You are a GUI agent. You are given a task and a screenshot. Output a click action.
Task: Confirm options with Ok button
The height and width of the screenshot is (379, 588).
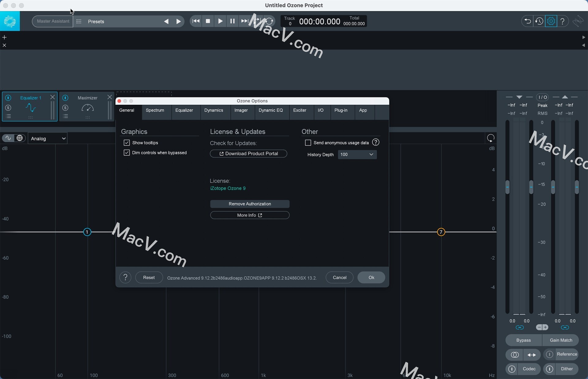[371, 278]
